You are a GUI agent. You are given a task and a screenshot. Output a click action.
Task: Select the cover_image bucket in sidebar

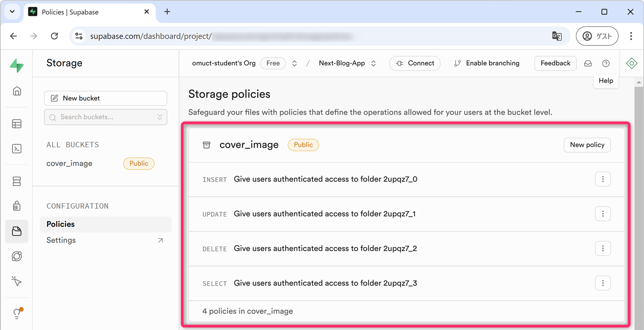(x=70, y=164)
